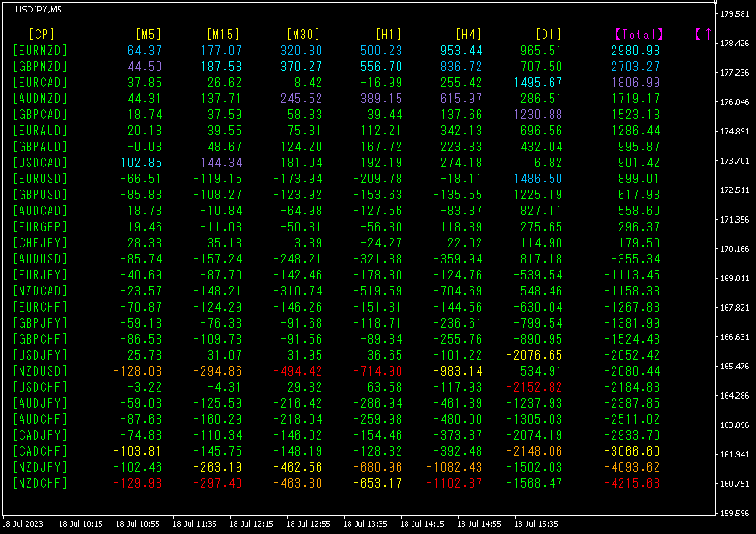The image size is (756, 534).
Task: Click NZDJPY H4 value -1082.43
Action: (x=454, y=467)
